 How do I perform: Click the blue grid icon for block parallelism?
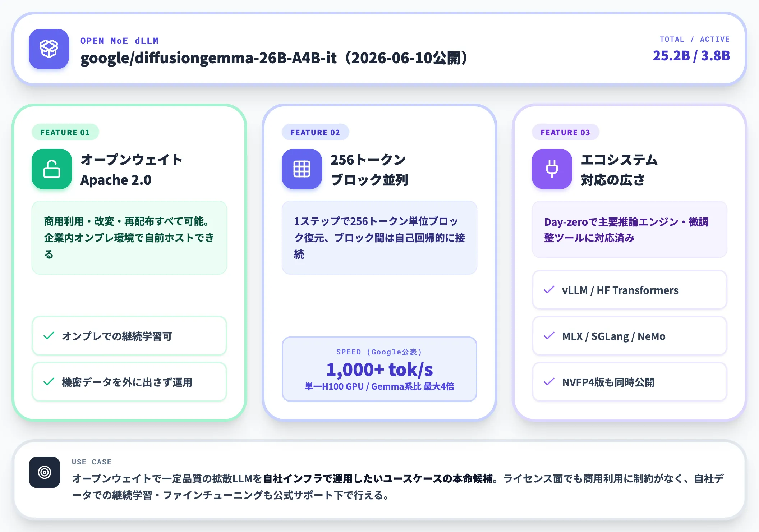tap(302, 169)
